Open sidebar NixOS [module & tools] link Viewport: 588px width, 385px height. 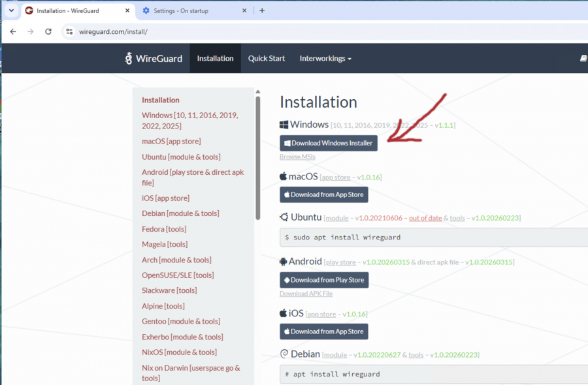(x=179, y=352)
